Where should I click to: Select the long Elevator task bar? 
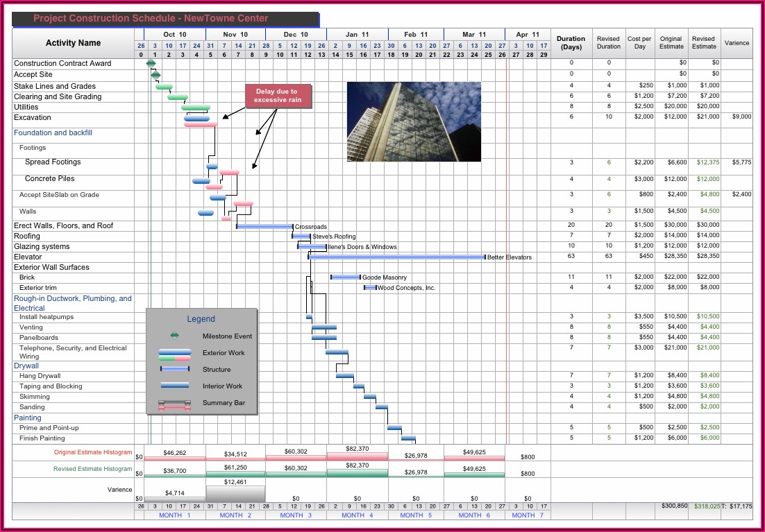(396, 257)
